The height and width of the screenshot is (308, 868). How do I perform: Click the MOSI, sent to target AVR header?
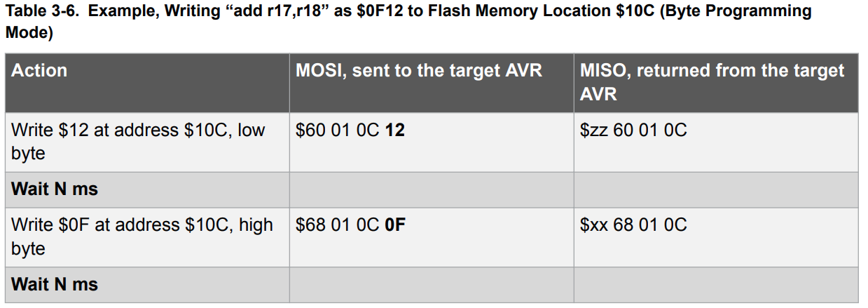click(419, 71)
